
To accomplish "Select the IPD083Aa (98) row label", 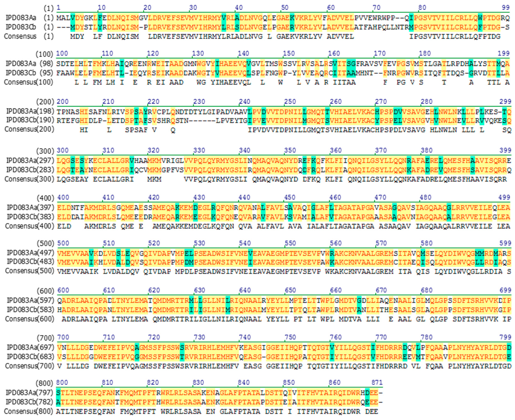I will [x=29, y=64].
